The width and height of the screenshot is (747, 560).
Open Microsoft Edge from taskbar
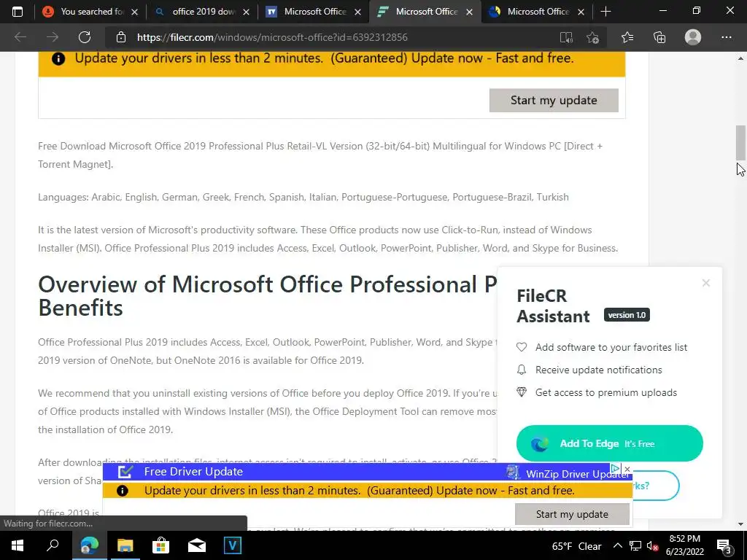click(89, 545)
